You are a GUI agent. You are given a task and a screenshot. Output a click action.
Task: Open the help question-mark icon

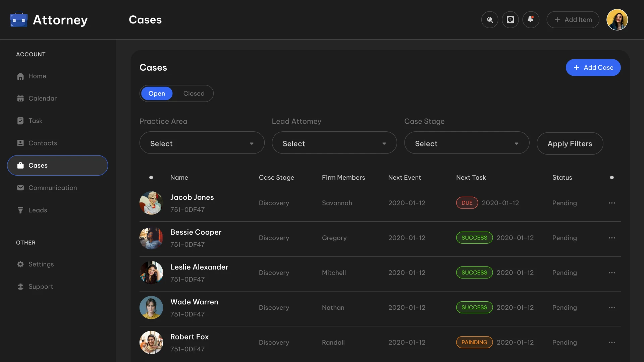pyautogui.click(x=510, y=20)
